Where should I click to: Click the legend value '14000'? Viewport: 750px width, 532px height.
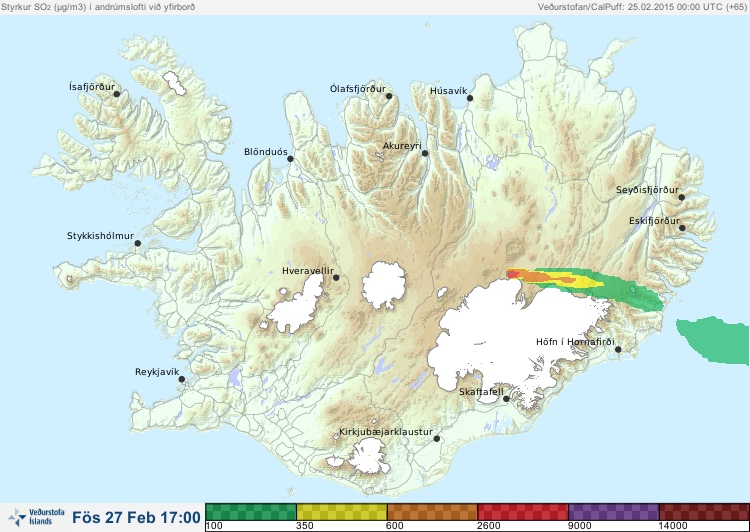click(673, 526)
